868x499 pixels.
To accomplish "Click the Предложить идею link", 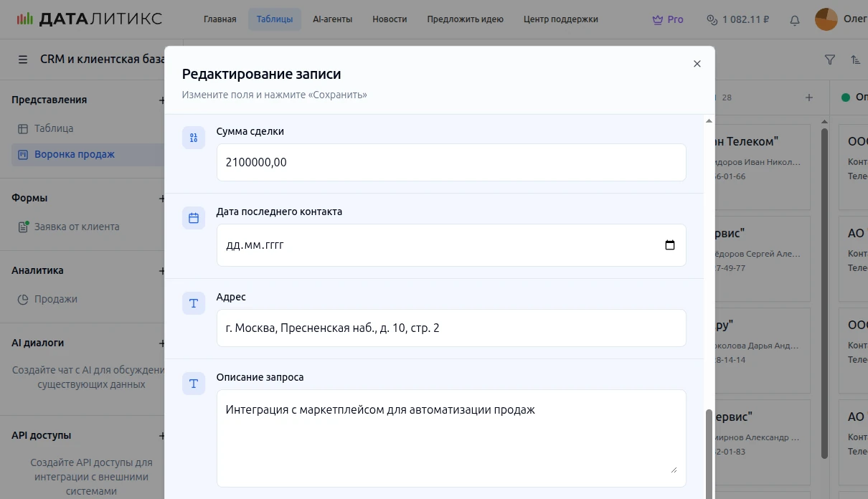I will click(465, 19).
